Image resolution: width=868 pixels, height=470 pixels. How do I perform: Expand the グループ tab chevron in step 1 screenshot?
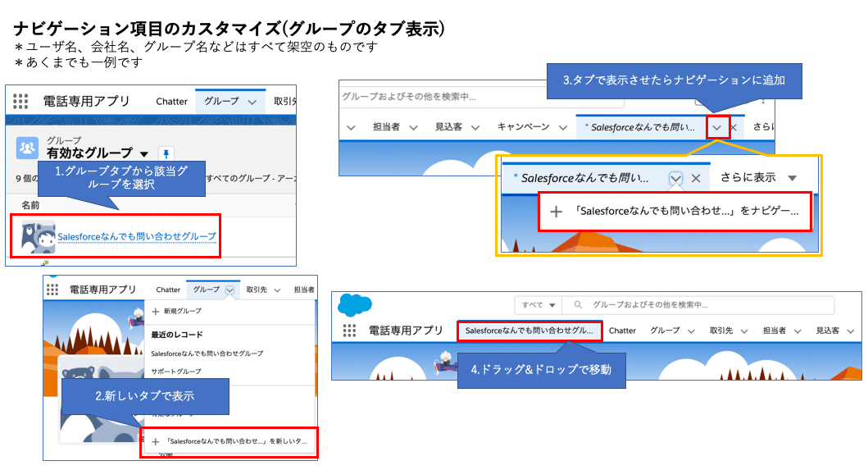[252, 102]
